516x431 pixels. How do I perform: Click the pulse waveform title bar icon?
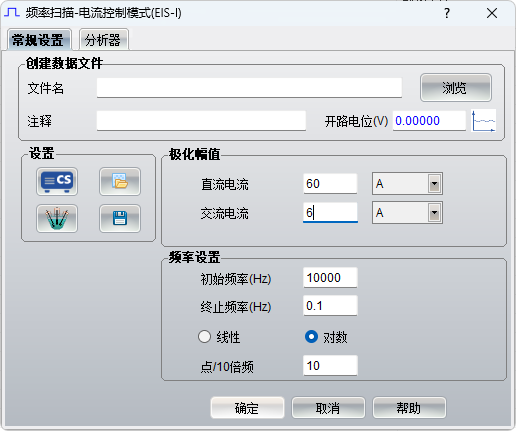[x=12, y=13]
